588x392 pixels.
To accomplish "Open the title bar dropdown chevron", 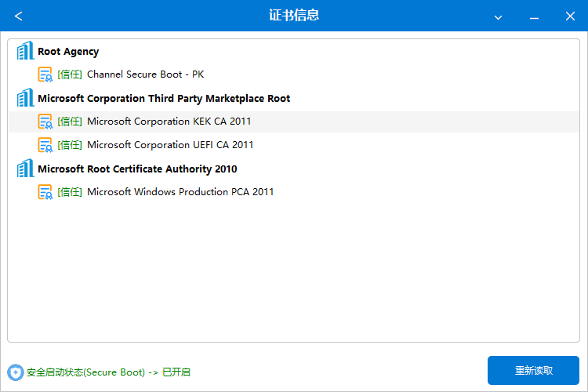I will [x=498, y=17].
